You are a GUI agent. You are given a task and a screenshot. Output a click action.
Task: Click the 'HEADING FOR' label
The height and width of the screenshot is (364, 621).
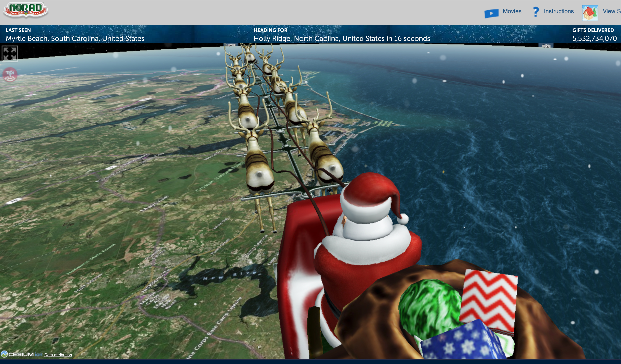coord(270,30)
